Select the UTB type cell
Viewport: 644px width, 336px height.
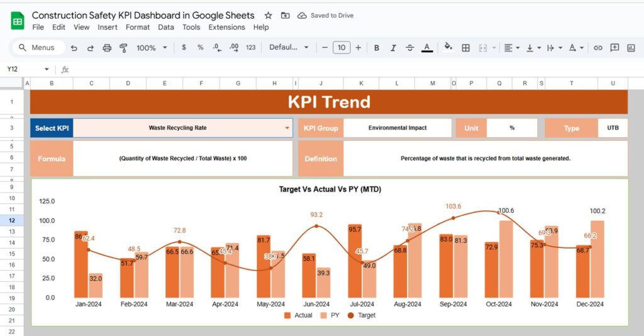tap(613, 128)
